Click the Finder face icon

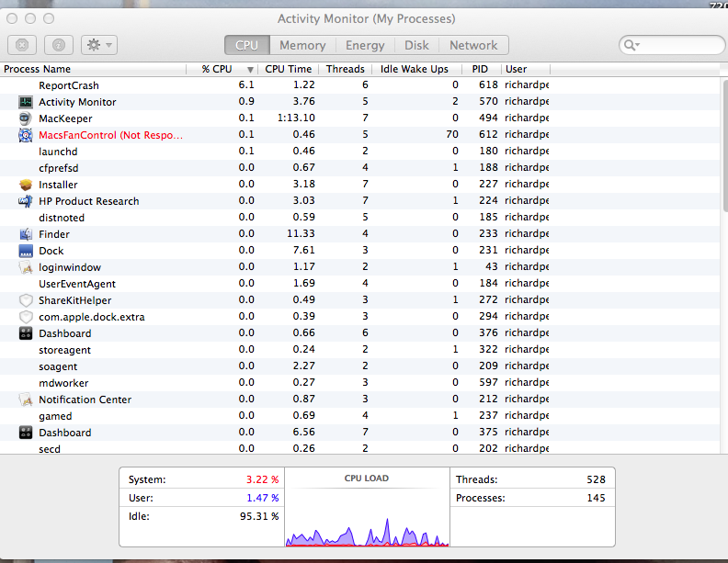26,234
